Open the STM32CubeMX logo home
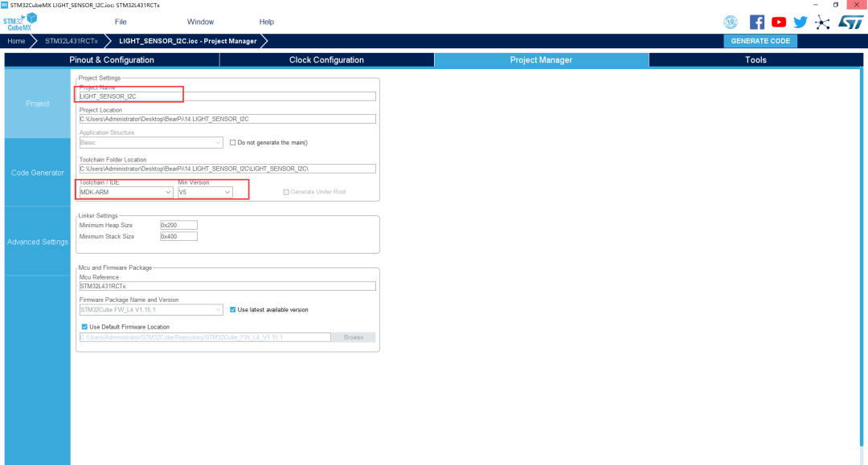This screenshot has height=465, width=868. click(x=20, y=22)
